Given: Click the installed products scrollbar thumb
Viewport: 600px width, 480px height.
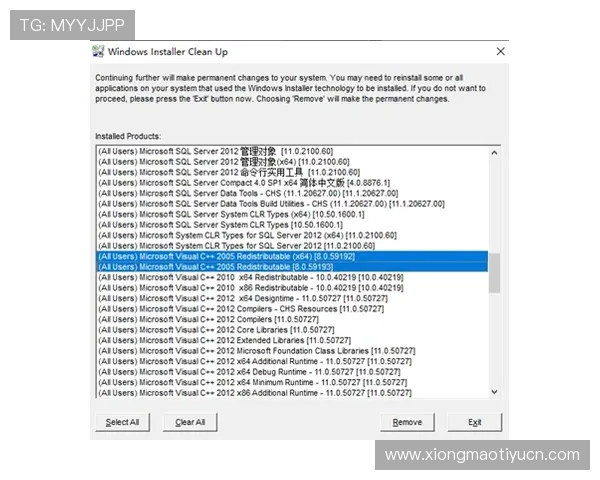Looking at the screenshot, I should click(494, 273).
